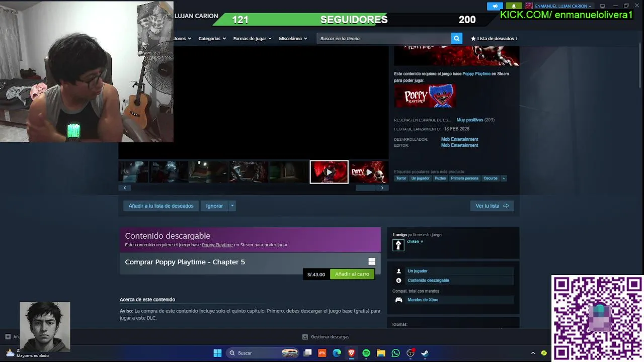Open the ENMANUEL LUJAN CARION account dropdown
Viewport: 644px width, 362px height.
[563, 6]
